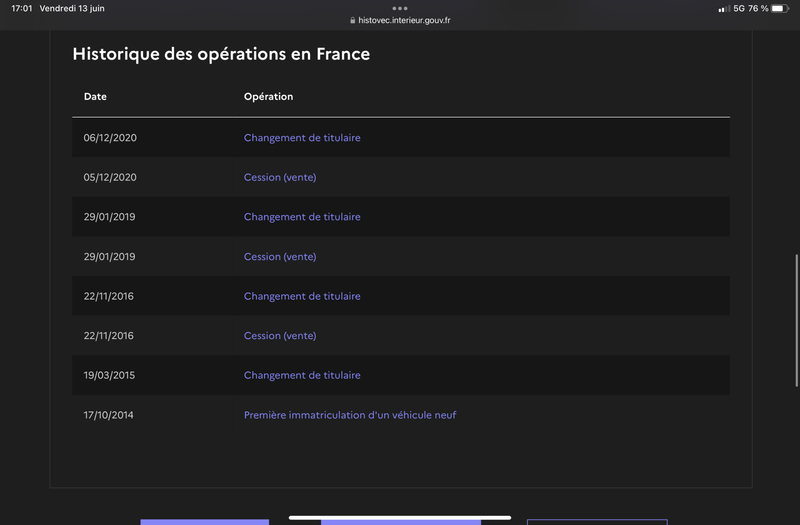Tap the cellular signal bars icon

click(x=724, y=9)
